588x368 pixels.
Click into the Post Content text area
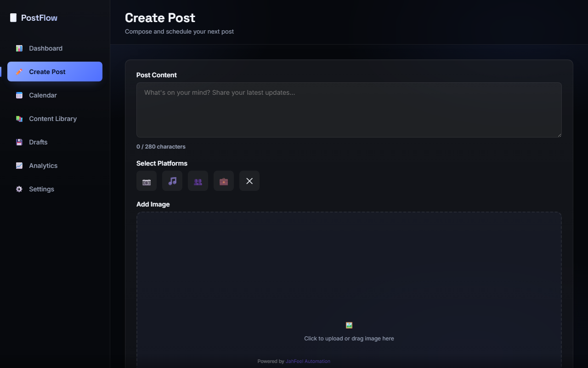point(349,110)
